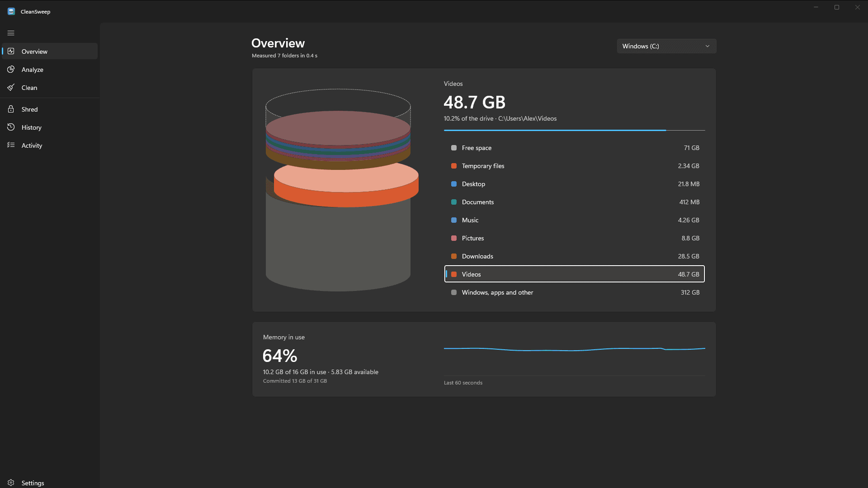
Task: Minimize the CleanSweep window
Action: (x=816, y=7)
